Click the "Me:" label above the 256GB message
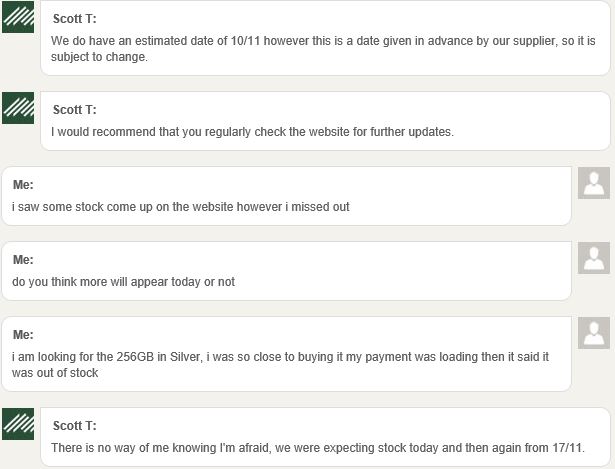 pos(23,334)
